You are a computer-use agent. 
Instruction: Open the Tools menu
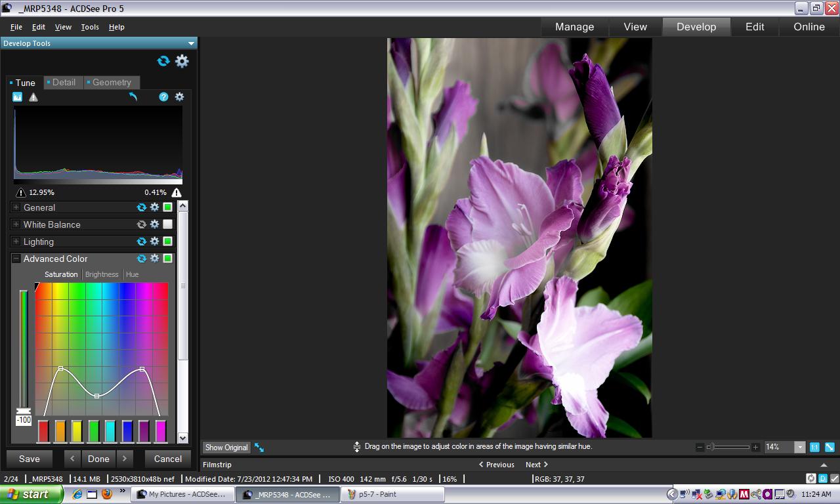tap(90, 27)
